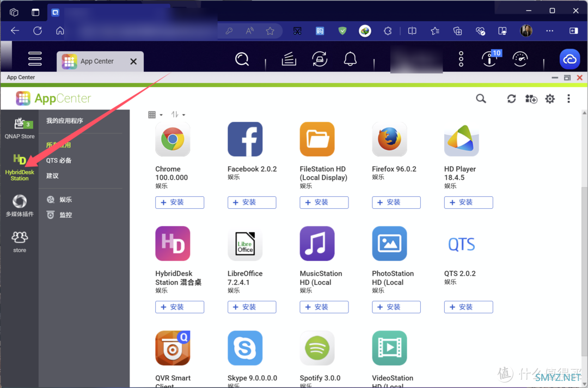Install PhotoStation HD
The height and width of the screenshot is (388, 588).
[396, 307]
